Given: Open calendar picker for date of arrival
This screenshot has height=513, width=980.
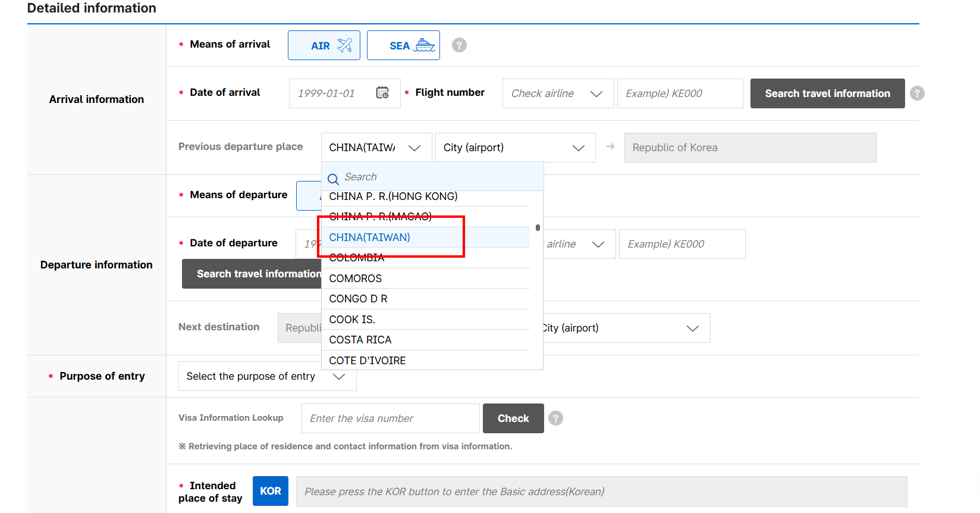Looking at the screenshot, I should coord(382,93).
